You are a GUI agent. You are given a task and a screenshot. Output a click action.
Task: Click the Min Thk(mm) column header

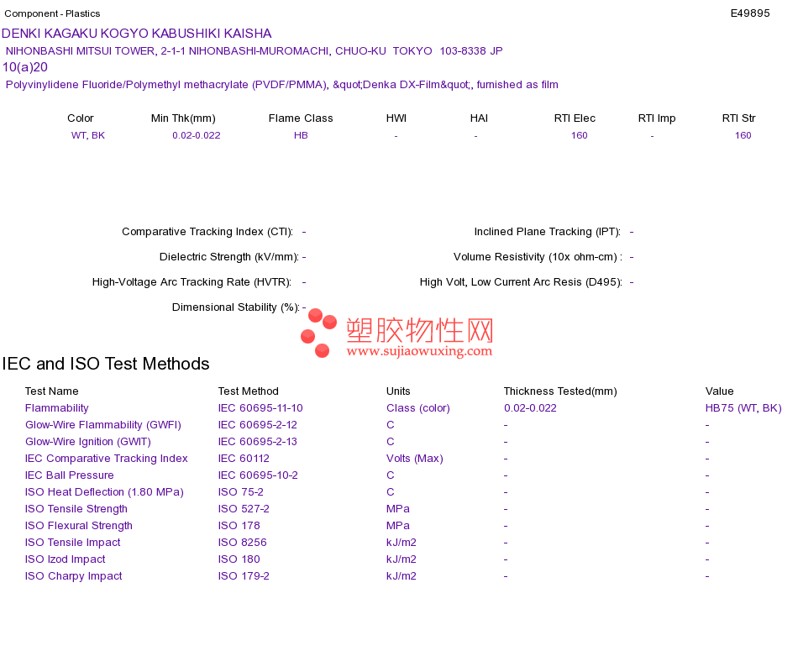[x=183, y=118]
